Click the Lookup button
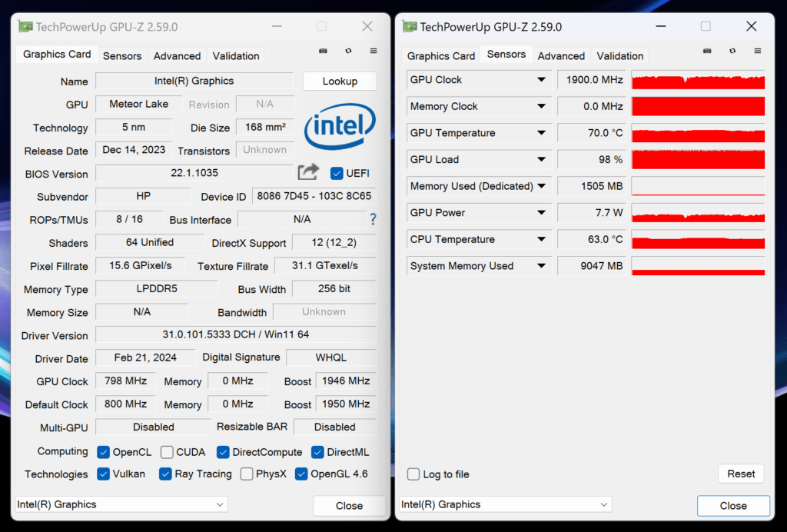This screenshot has height=532, width=787. tap(340, 81)
